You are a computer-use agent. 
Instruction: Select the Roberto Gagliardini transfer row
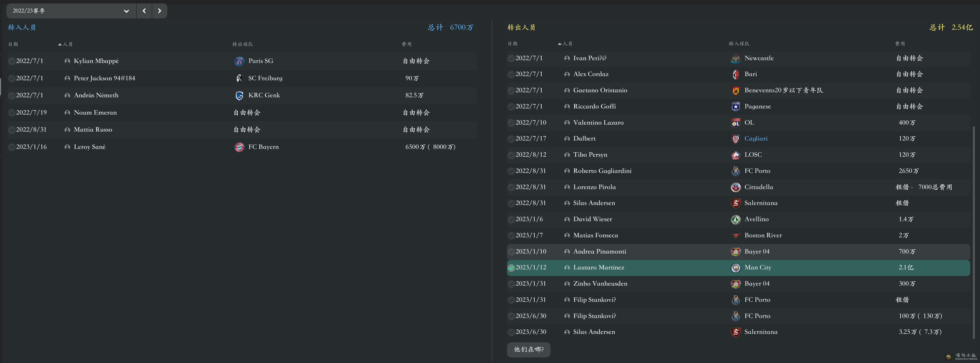(738, 171)
